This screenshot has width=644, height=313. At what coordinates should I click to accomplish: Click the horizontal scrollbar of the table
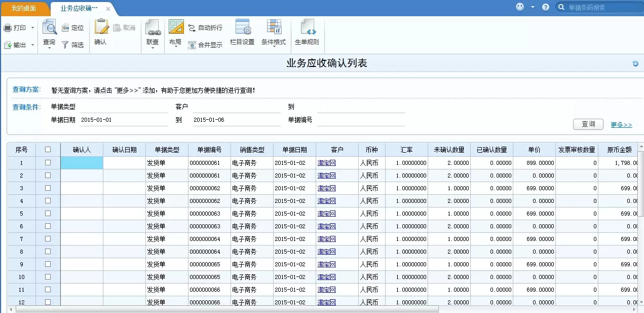click(227, 309)
